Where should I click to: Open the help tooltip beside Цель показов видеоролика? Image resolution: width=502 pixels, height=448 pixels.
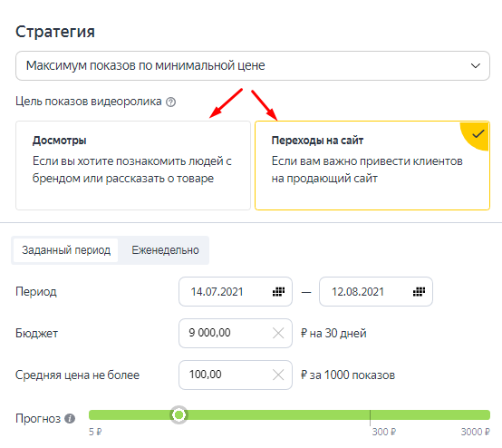pos(170,102)
